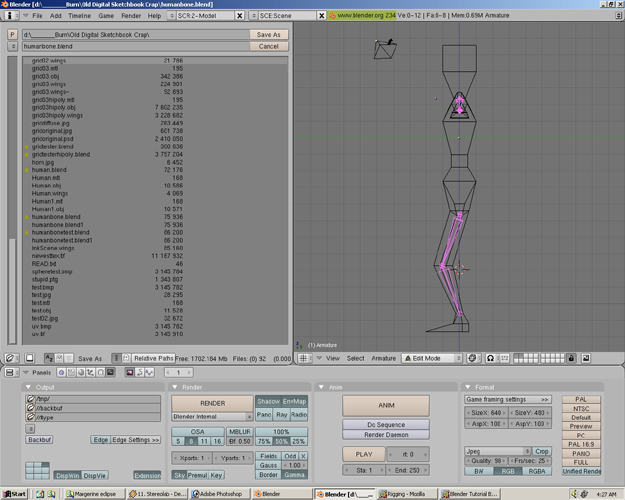Image resolution: width=625 pixels, height=500 pixels.
Task: Click the Quality: 90 slider field
Action: point(486,461)
